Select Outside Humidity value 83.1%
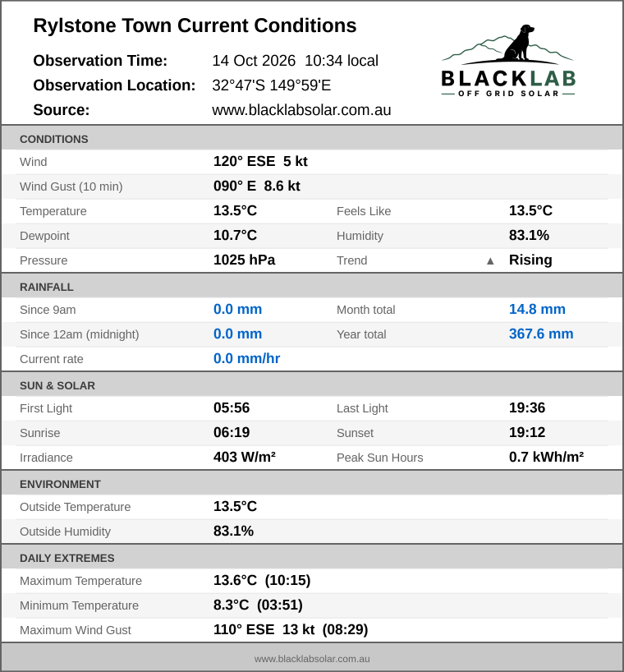Screen dimensions: 624x672 click(233, 531)
